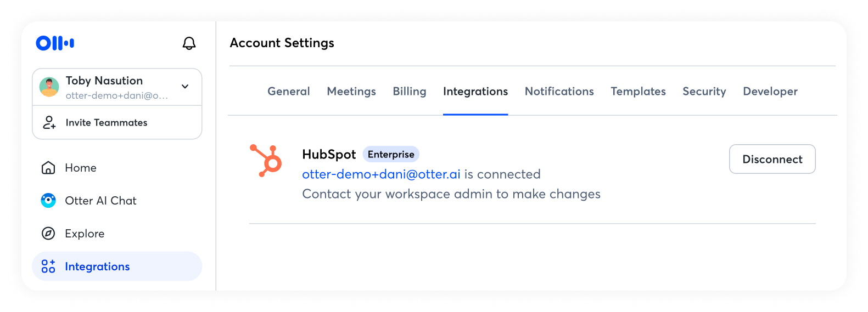Click the Explore compass icon
868x312 pixels.
(x=48, y=234)
